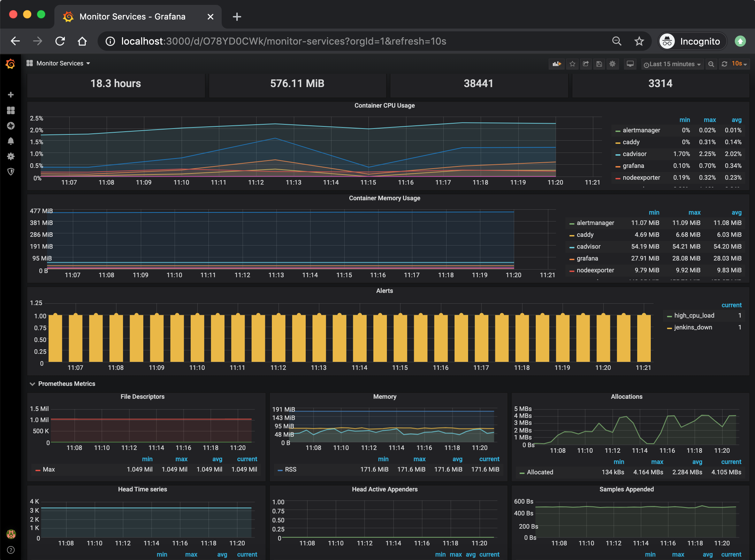Click the Share dashboard icon
The image size is (755, 560).
tap(586, 64)
